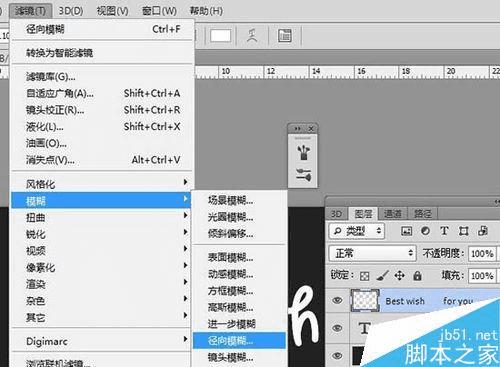Open the 滤镜(T) menu
This screenshot has width=500, height=367.
coord(30,11)
